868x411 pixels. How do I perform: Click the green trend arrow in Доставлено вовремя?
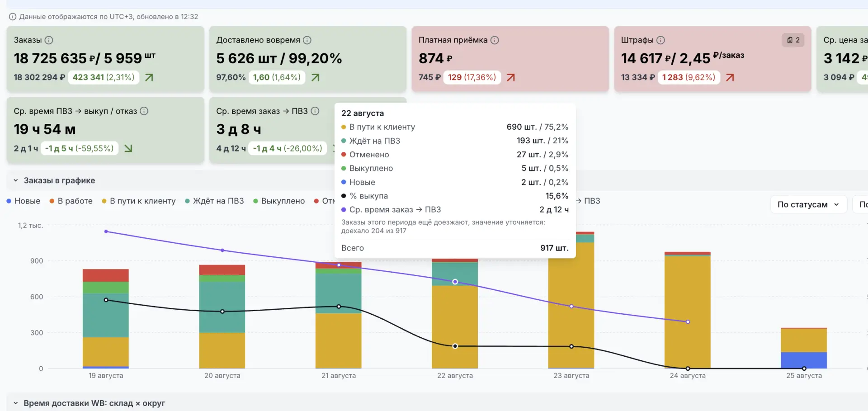click(315, 78)
